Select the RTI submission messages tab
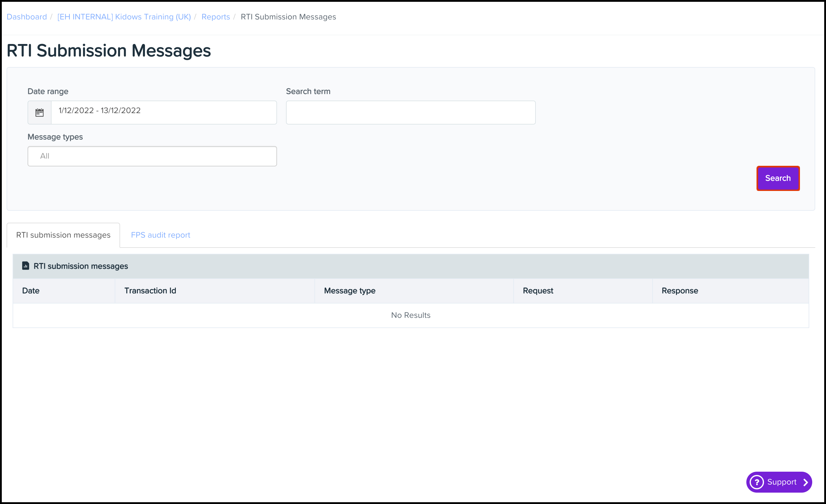This screenshot has height=504, width=826. 63,235
